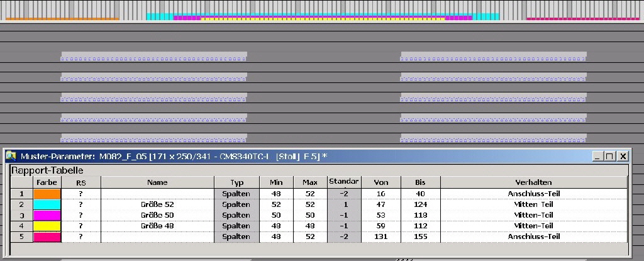Click the Bis value 124 in row 2
The width and height of the screenshot is (644, 261).
point(420,204)
